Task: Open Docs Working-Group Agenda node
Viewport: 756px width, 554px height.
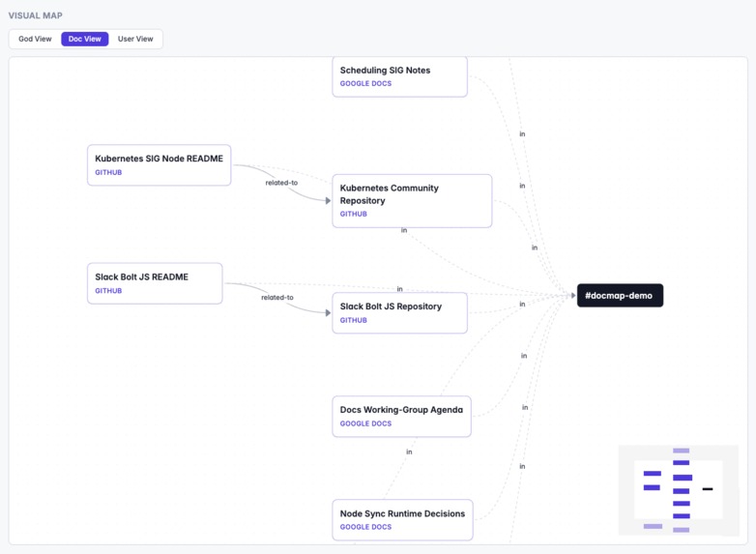Action: 401,417
